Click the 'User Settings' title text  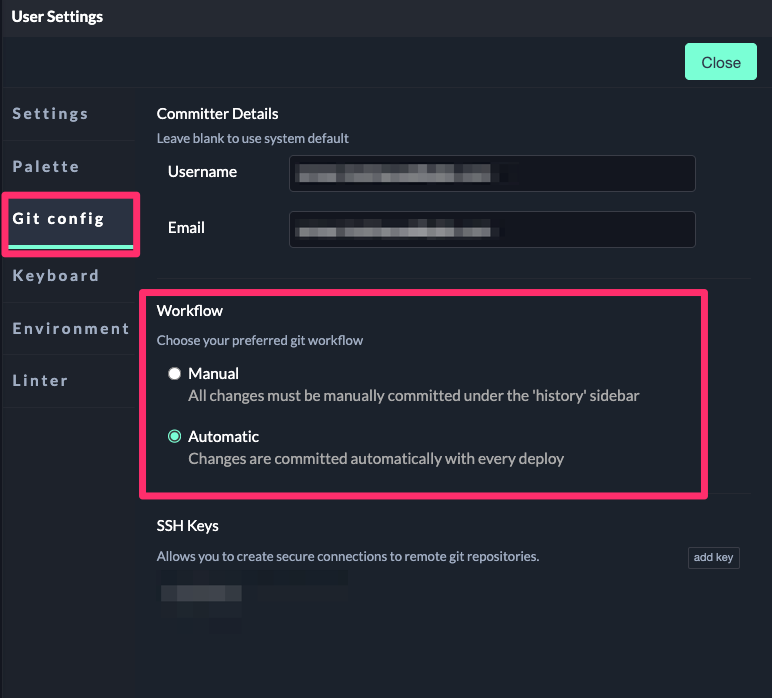(x=57, y=17)
